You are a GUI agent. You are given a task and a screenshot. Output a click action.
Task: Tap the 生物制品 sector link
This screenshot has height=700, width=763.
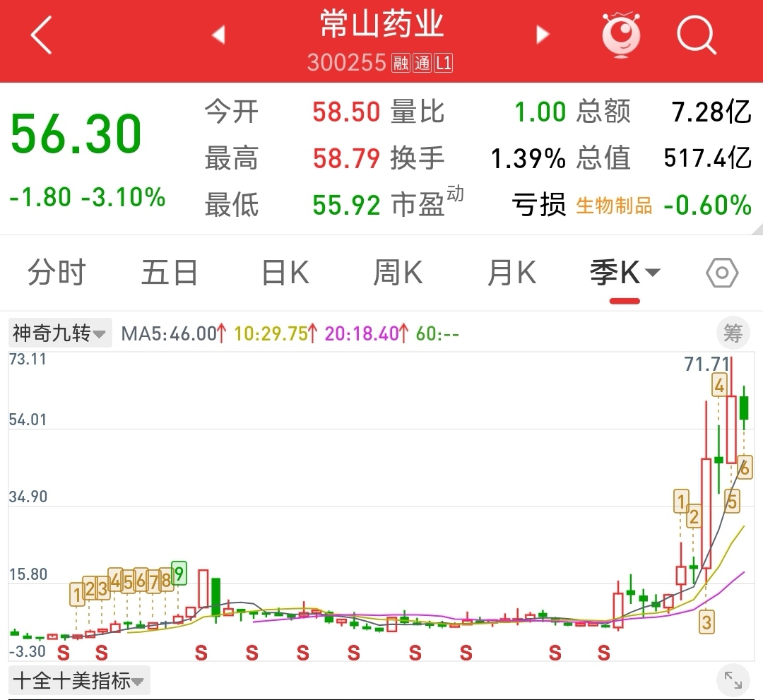[x=614, y=206]
